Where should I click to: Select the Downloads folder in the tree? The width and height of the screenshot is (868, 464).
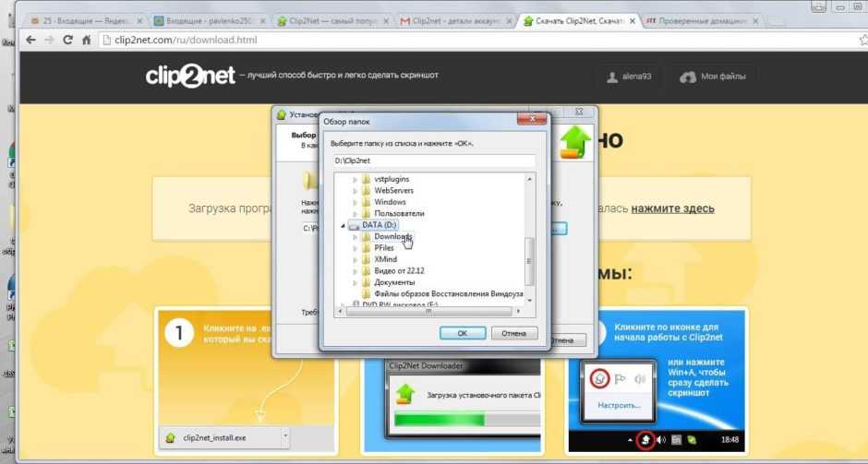[393, 237]
